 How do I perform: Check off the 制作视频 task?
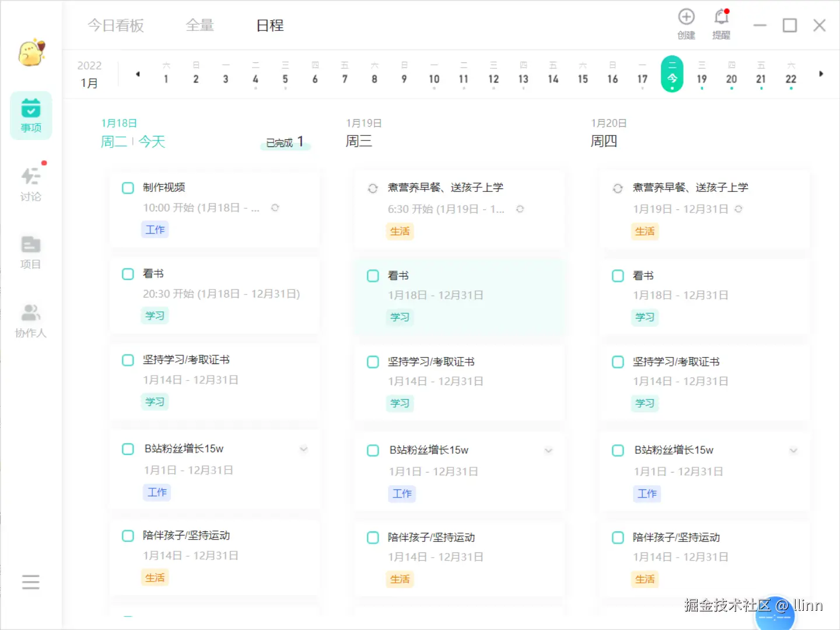128,188
